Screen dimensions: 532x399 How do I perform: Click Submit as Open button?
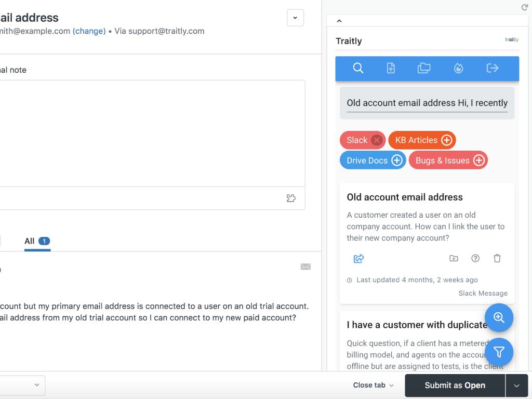455,385
